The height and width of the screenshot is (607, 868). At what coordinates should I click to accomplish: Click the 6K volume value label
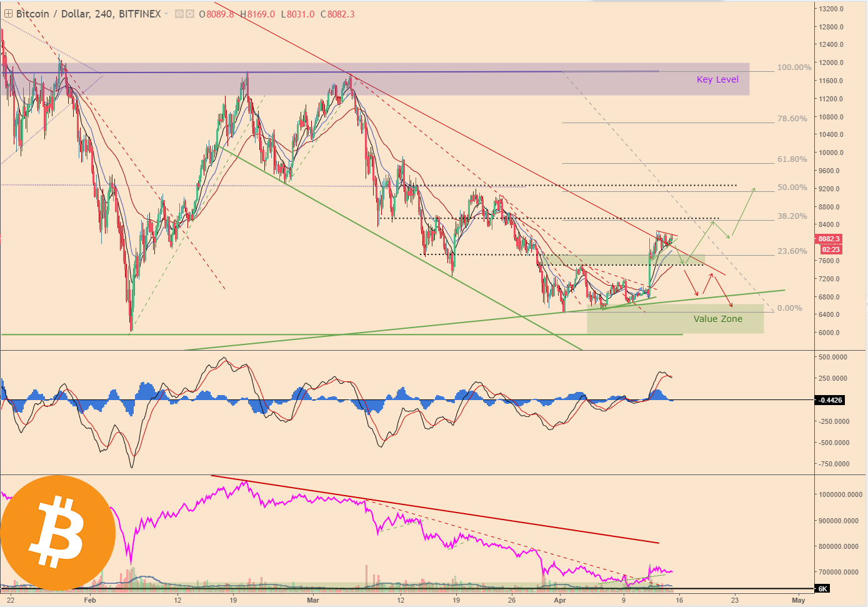823,589
